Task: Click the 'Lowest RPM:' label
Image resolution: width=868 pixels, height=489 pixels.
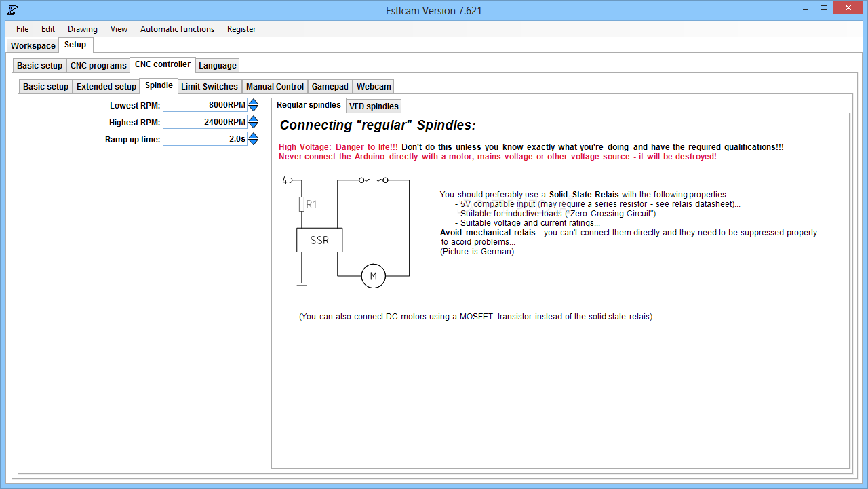Action: [135, 106]
